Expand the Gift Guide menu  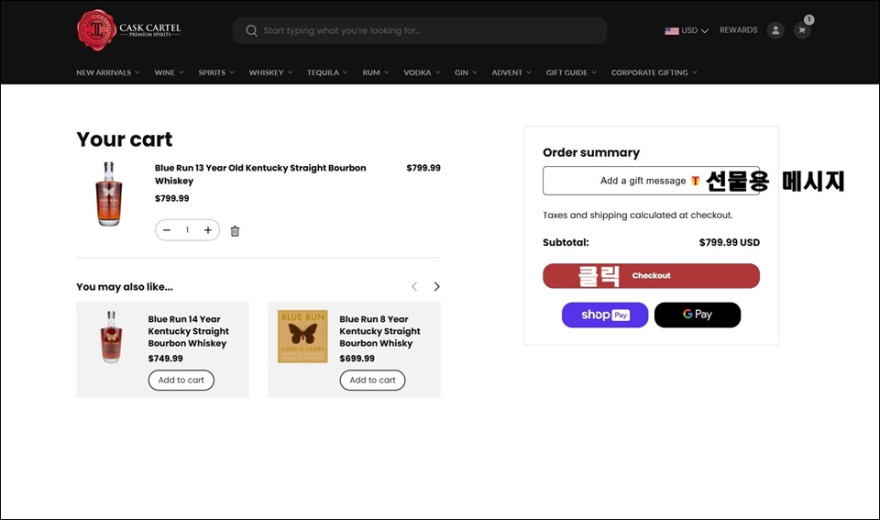click(x=571, y=72)
